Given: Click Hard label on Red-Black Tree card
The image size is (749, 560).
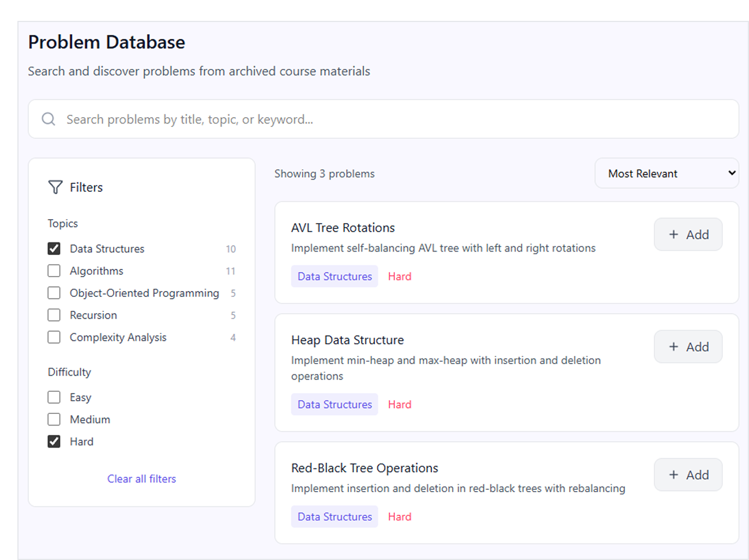Looking at the screenshot, I should point(399,517).
